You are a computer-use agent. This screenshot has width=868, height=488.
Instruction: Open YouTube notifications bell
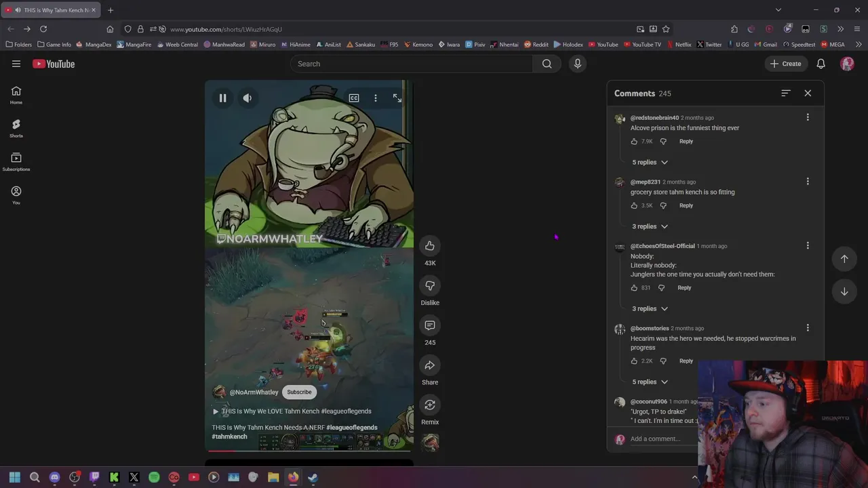821,64
